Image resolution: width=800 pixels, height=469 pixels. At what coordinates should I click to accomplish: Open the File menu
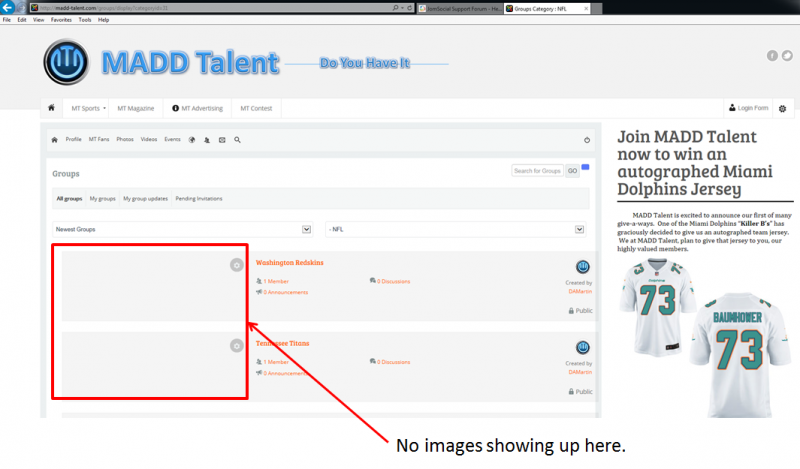tap(7, 20)
